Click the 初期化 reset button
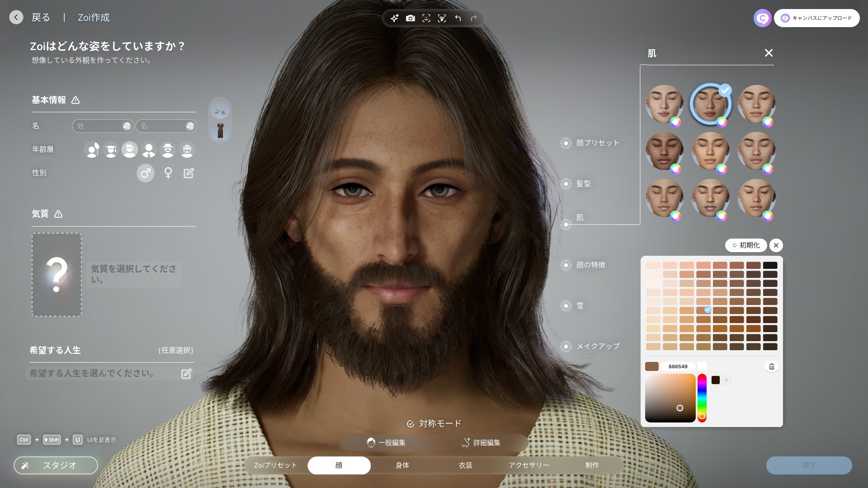868x488 pixels. point(746,245)
